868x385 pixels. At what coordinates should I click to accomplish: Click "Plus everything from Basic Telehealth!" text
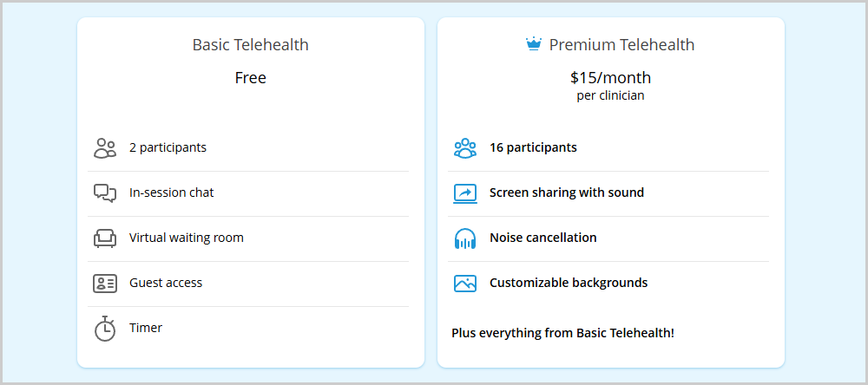(562, 333)
